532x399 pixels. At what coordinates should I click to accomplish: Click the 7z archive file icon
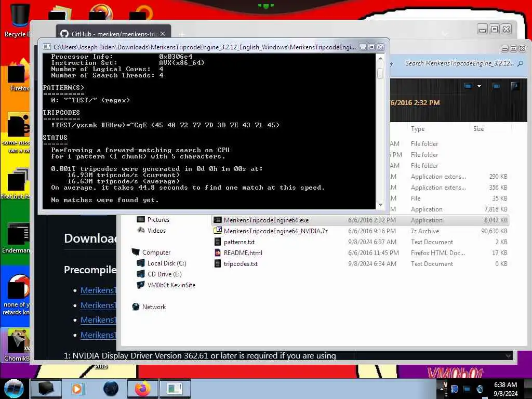218,231
